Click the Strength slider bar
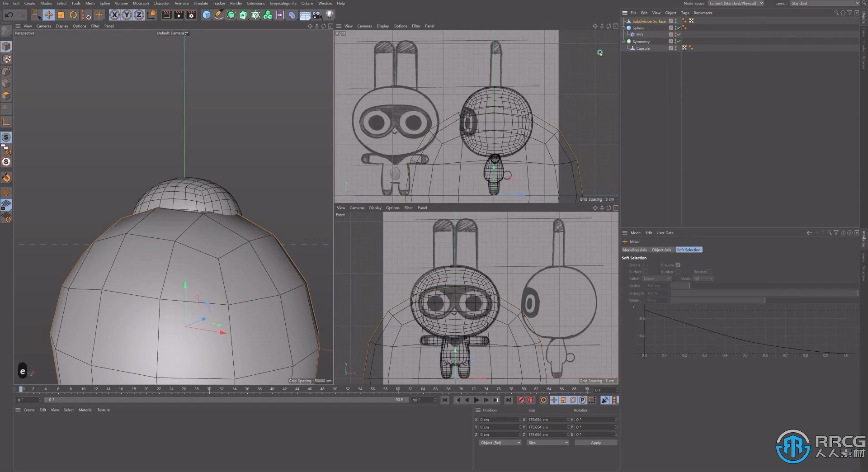The width and height of the screenshot is (868, 472). click(x=764, y=293)
